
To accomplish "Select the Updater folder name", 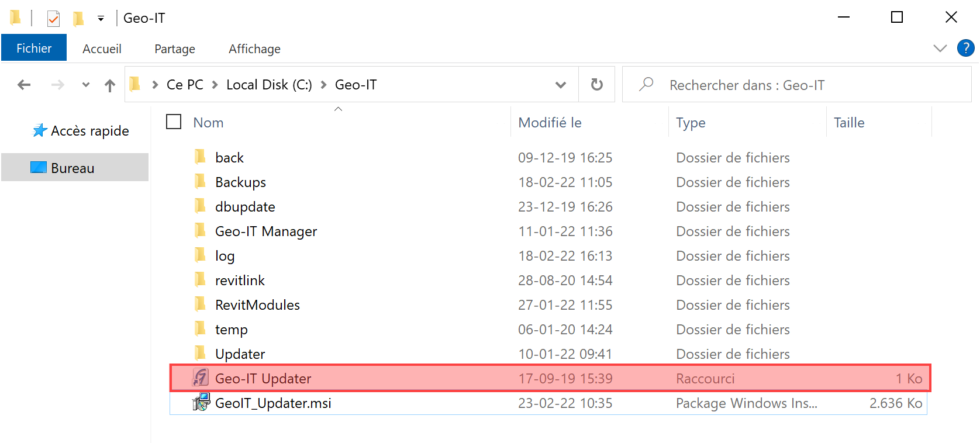I will tap(240, 354).
